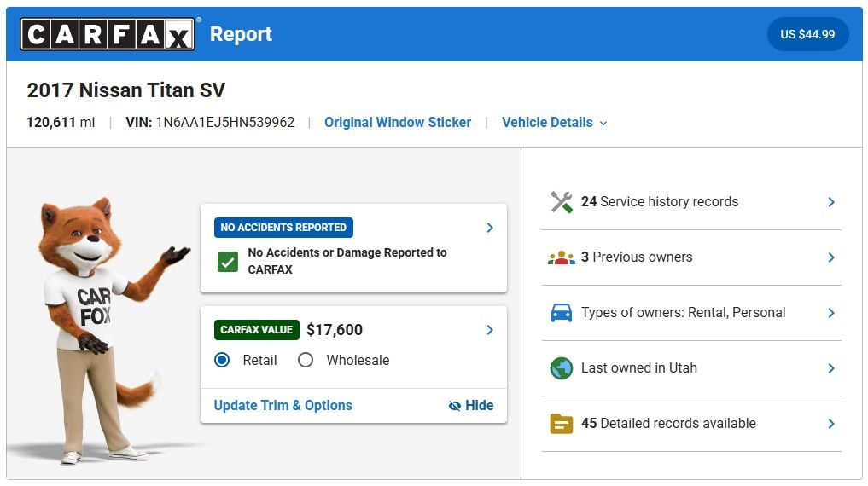
Task: Click the wrench service history icon
Action: point(561,202)
